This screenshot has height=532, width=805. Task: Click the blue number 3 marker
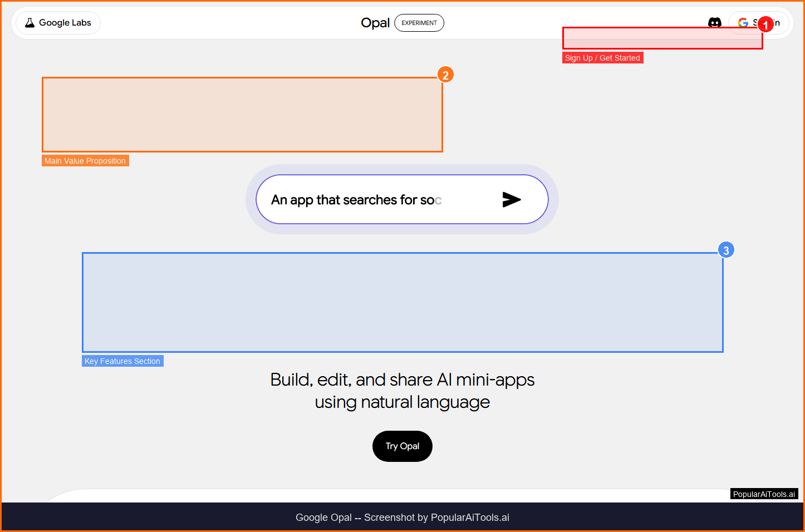click(x=725, y=250)
